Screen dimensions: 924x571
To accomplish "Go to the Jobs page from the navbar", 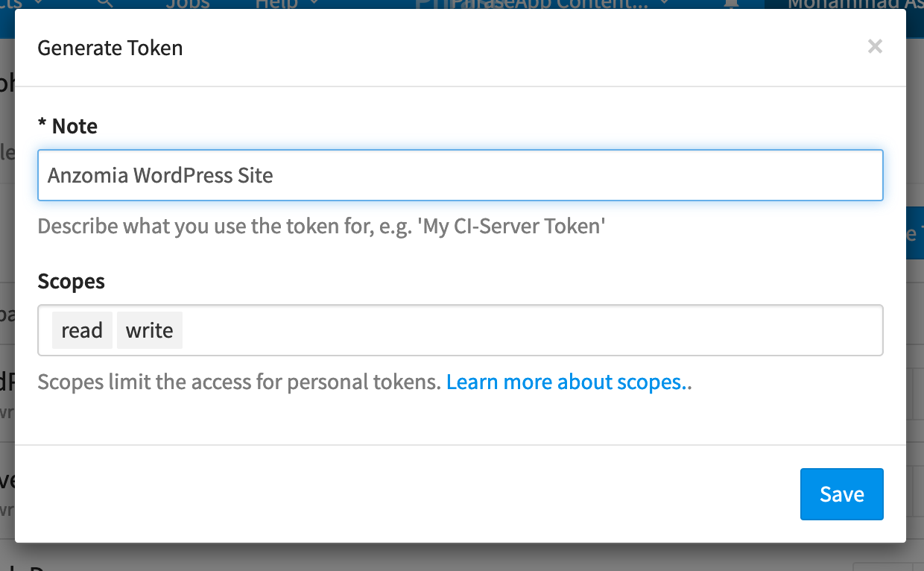I will tap(187, 4).
